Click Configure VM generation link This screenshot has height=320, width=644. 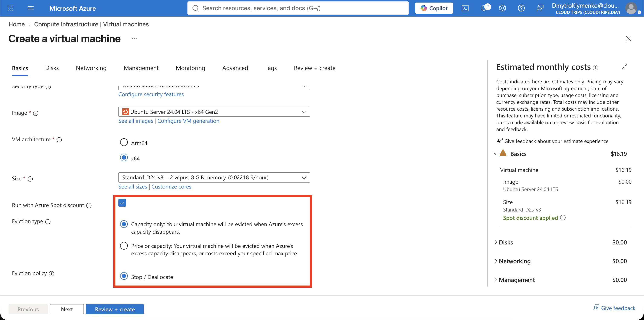188,121
